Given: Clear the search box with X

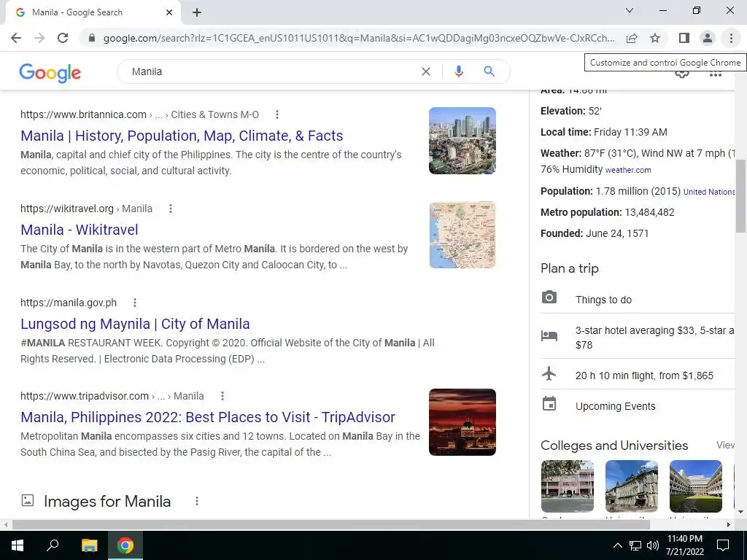Looking at the screenshot, I should pyautogui.click(x=426, y=71).
